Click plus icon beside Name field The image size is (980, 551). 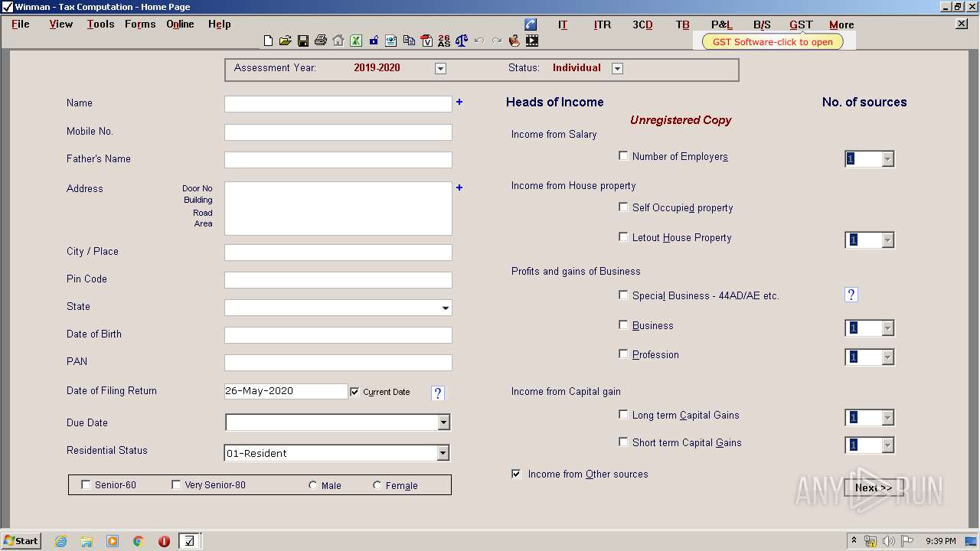[459, 102]
